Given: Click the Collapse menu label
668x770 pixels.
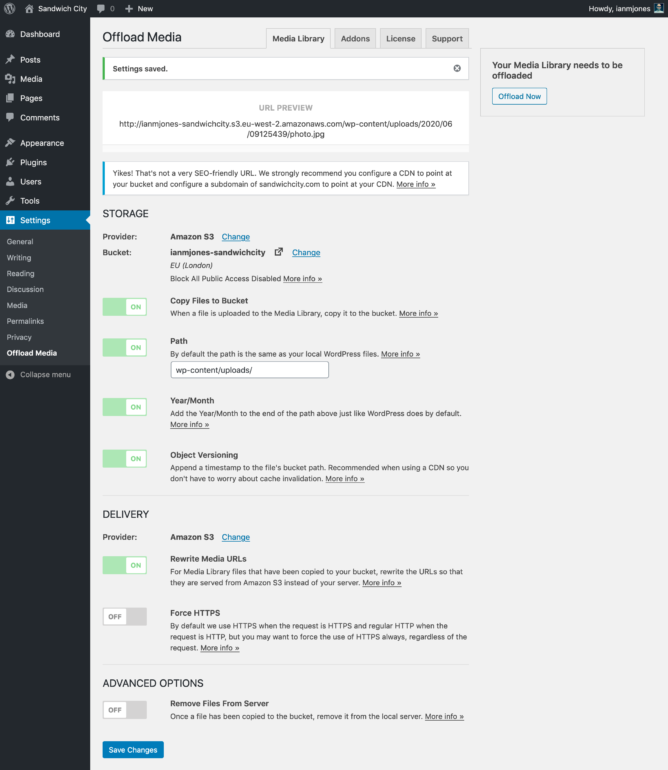Looking at the screenshot, I should pyautogui.click(x=45, y=375).
